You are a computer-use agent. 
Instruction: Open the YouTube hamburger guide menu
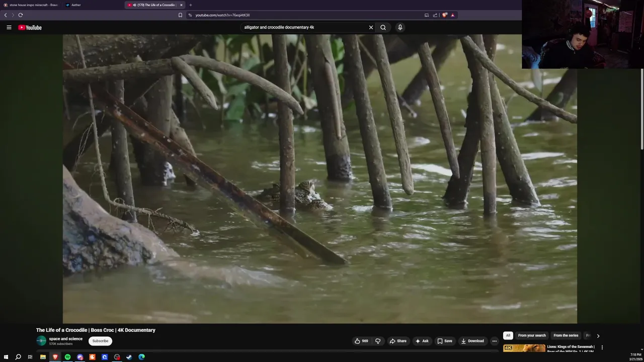coord(9,28)
